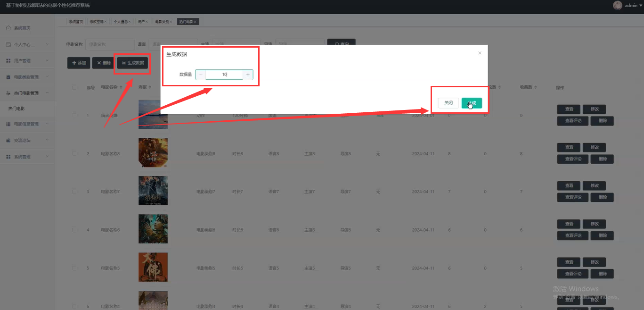Click the 电影名称 search input field
The height and width of the screenshot is (310, 644).
tap(110, 44)
